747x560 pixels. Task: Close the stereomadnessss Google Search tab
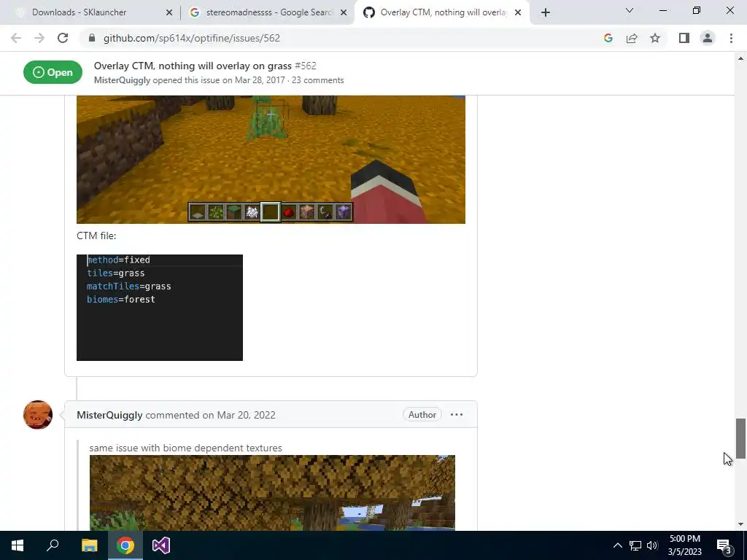[344, 12]
